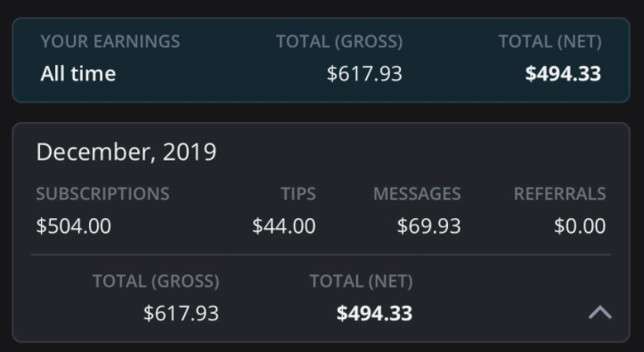Click December's gross total $617.93
The width and height of the screenshot is (644, 352).
(181, 314)
